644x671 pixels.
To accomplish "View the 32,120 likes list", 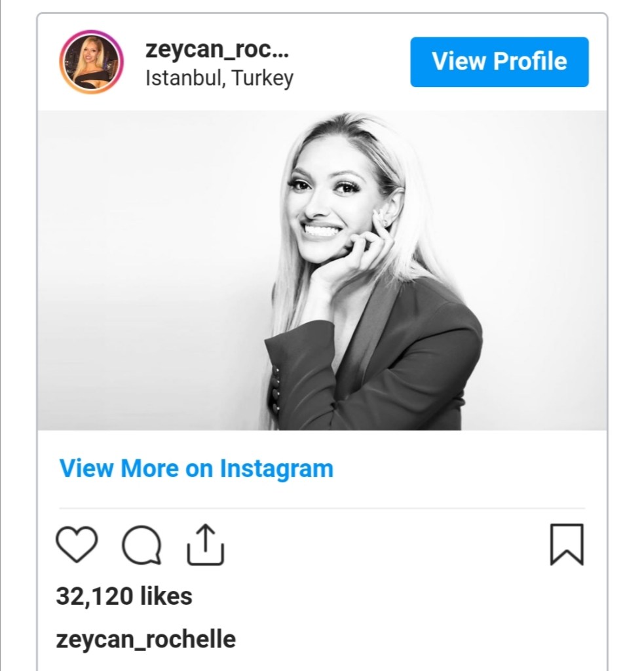I will [124, 596].
